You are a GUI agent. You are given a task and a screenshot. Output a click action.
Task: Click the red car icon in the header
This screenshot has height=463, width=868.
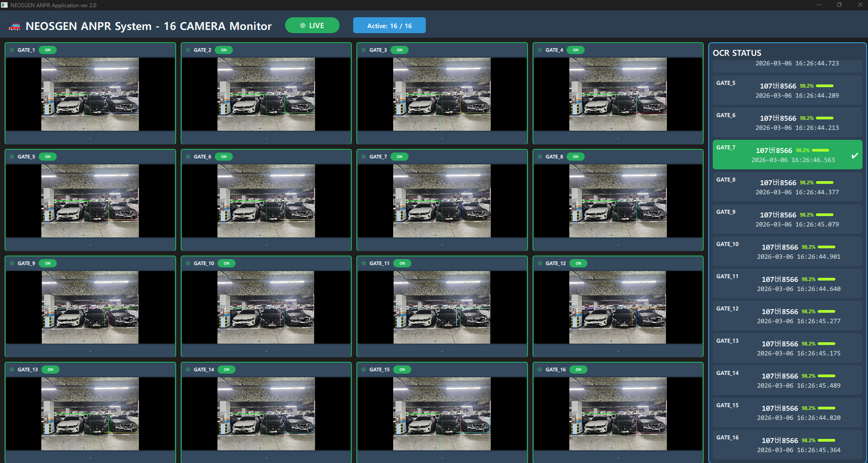pyautogui.click(x=15, y=26)
